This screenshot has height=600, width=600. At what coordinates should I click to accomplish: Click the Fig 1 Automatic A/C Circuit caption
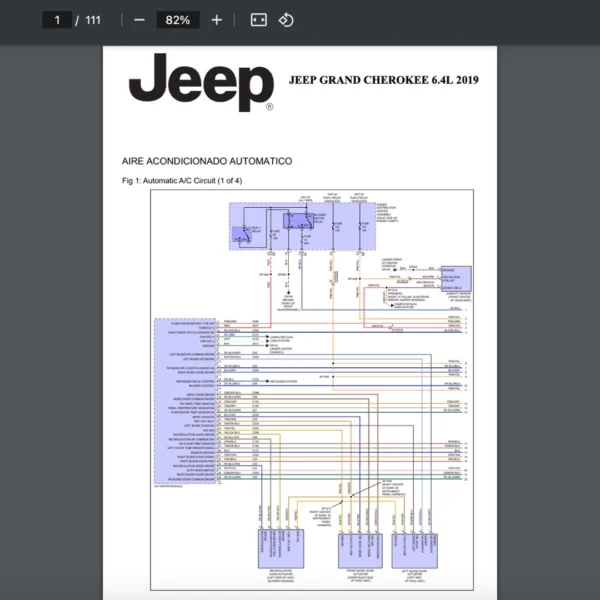tap(181, 181)
